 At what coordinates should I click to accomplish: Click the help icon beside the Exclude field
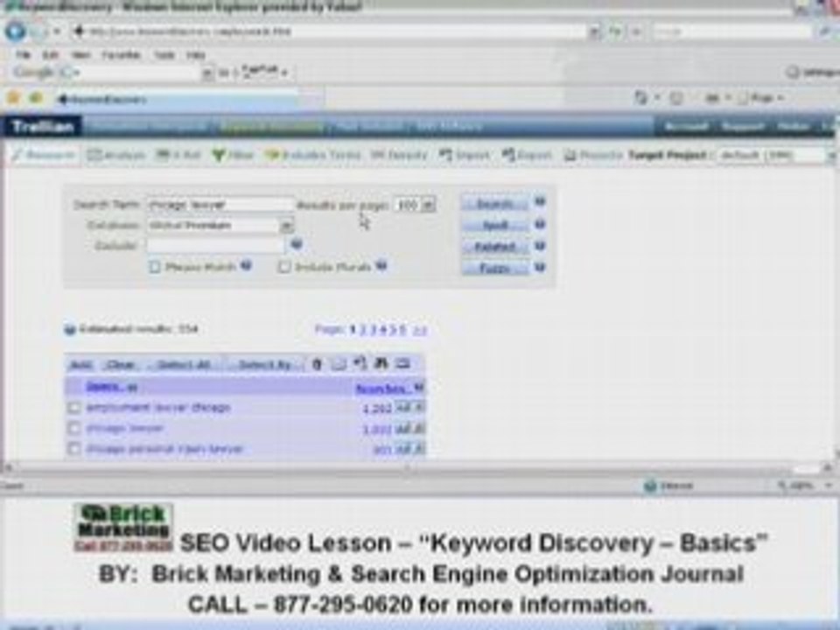297,244
